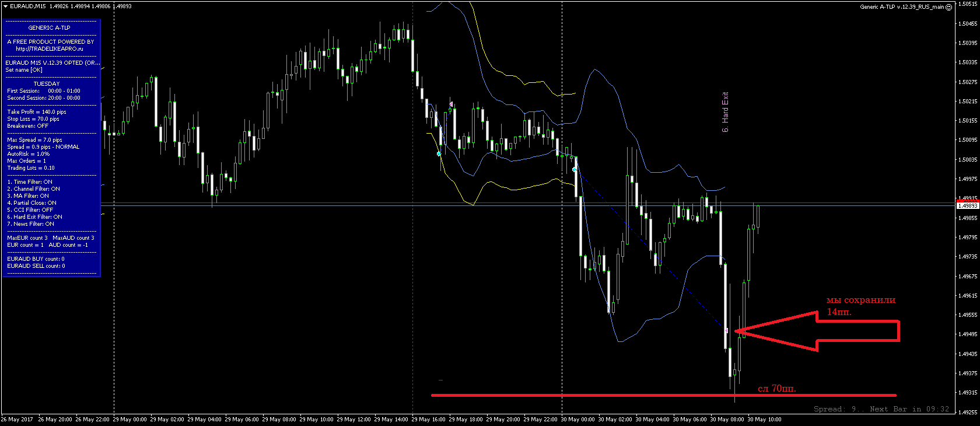Click the 1.49315 price scale label
Viewport: 980px width, 426px height.
968,393
